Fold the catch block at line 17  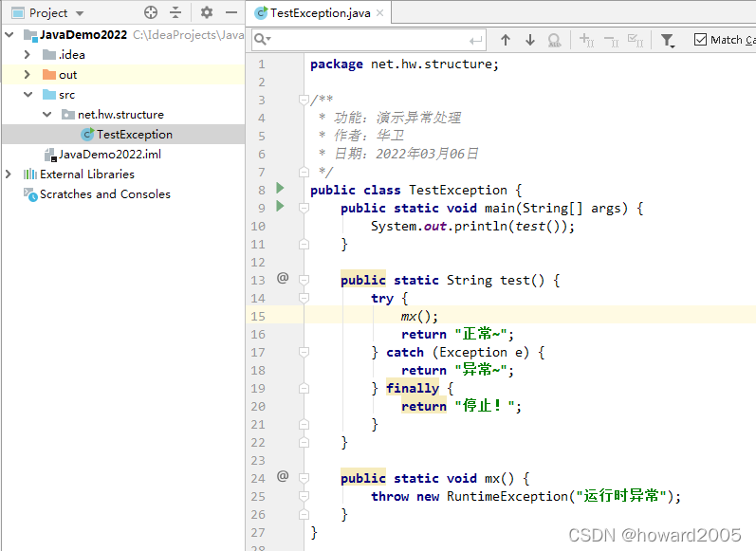[304, 352]
